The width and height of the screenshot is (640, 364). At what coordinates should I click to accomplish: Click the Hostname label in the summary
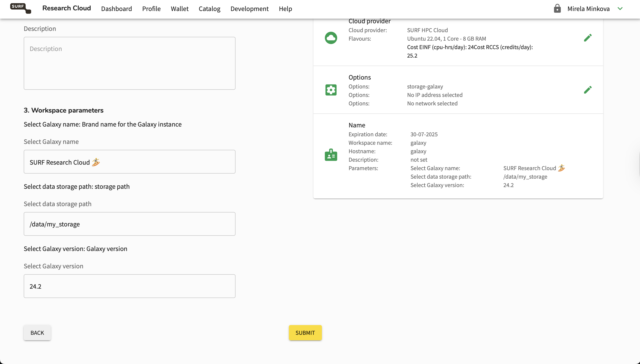tap(362, 151)
